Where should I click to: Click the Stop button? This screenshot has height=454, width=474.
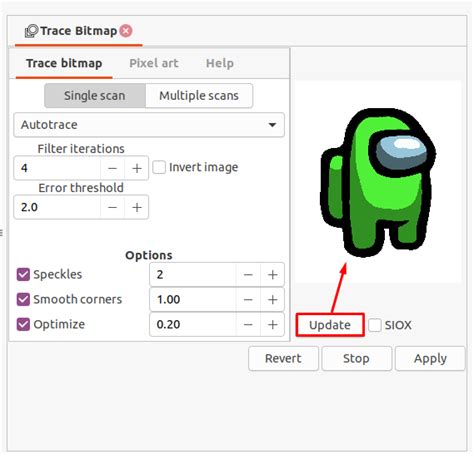pos(356,359)
